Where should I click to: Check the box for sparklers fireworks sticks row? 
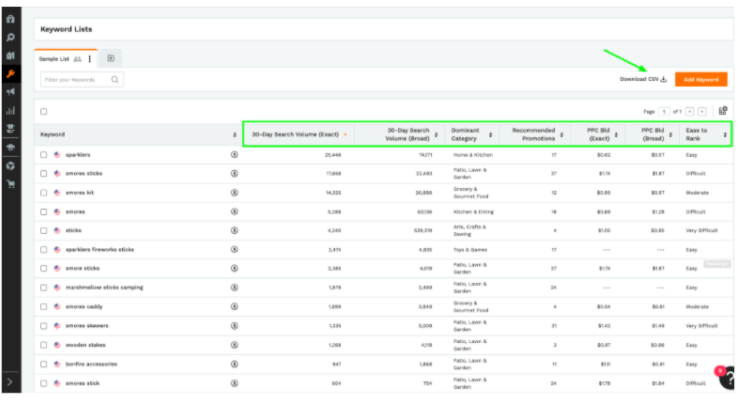coord(43,250)
